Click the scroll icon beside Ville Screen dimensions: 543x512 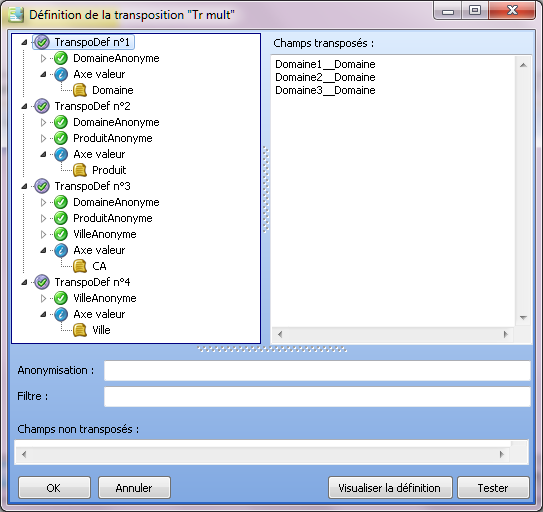80,330
